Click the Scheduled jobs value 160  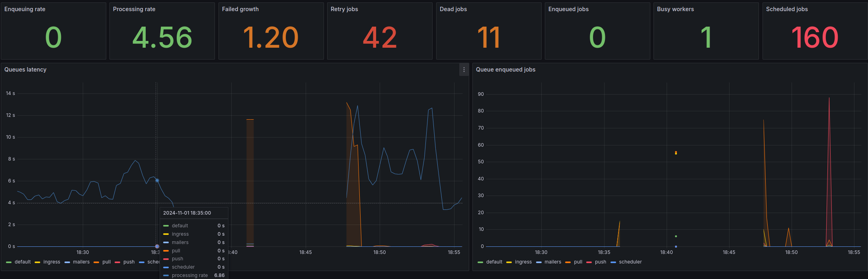click(x=815, y=38)
